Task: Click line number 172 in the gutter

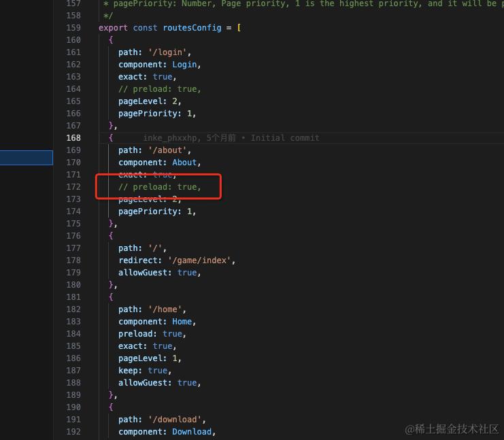Action: 73,187
